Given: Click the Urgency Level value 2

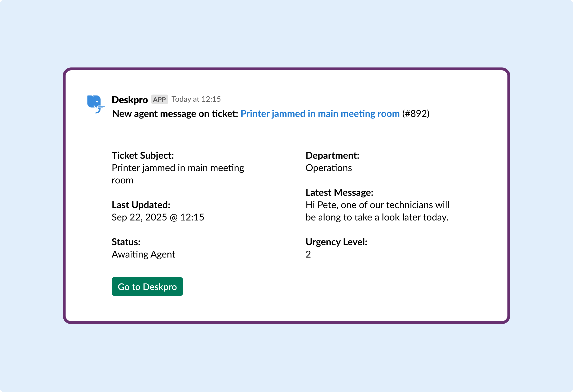Looking at the screenshot, I should [x=308, y=254].
